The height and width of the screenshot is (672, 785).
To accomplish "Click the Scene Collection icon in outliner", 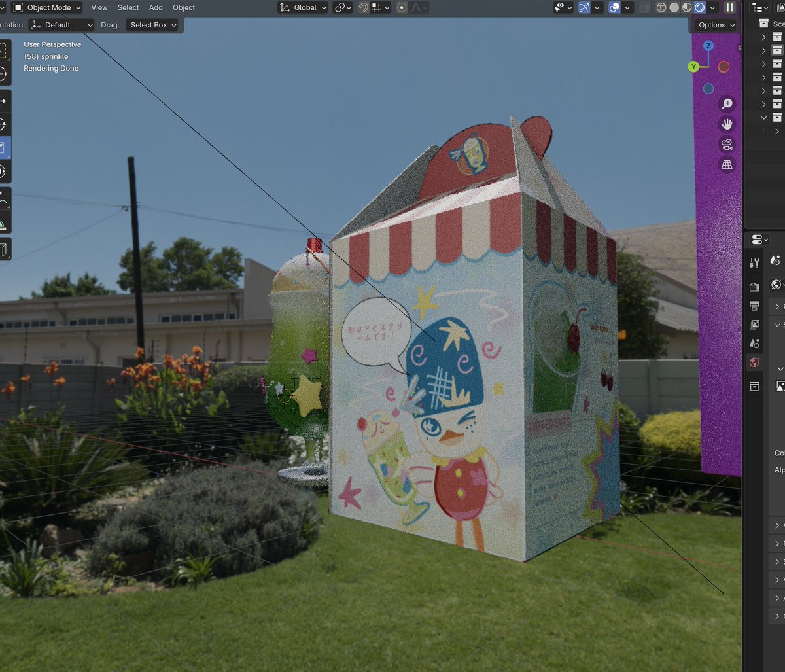I will click(x=763, y=24).
